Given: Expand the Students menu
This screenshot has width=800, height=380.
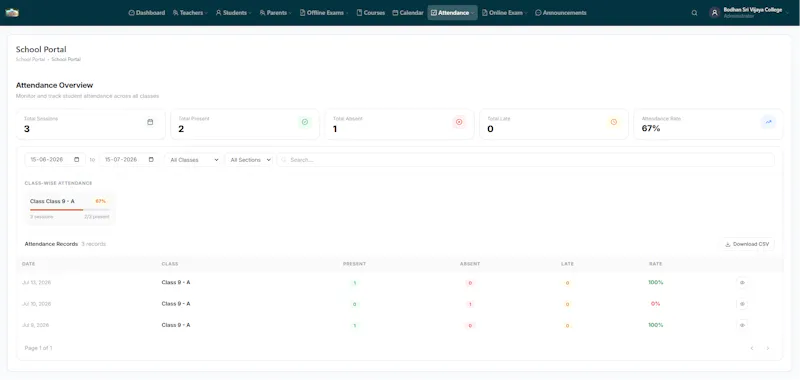Looking at the screenshot, I should 233,13.
